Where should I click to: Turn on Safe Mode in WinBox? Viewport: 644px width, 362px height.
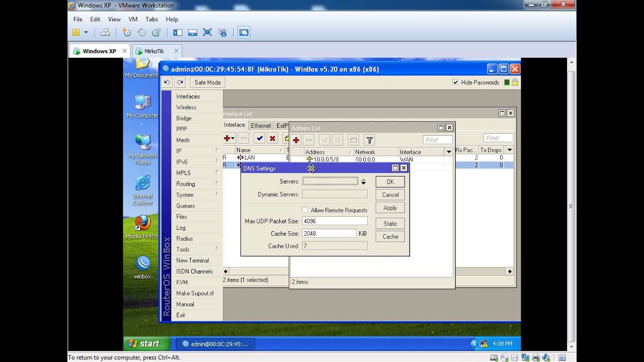click(x=207, y=82)
